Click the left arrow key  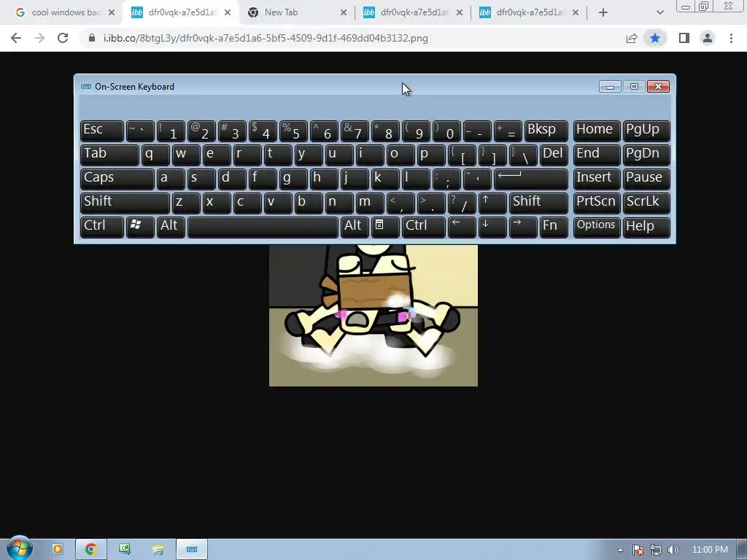[462, 227]
